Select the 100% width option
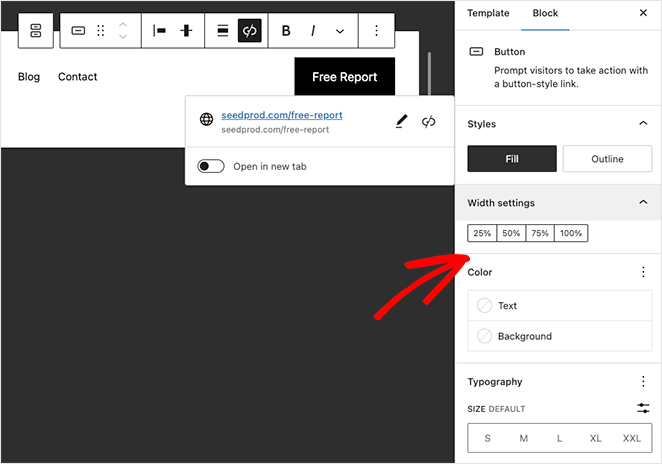This screenshot has width=662, height=464. pos(571,233)
